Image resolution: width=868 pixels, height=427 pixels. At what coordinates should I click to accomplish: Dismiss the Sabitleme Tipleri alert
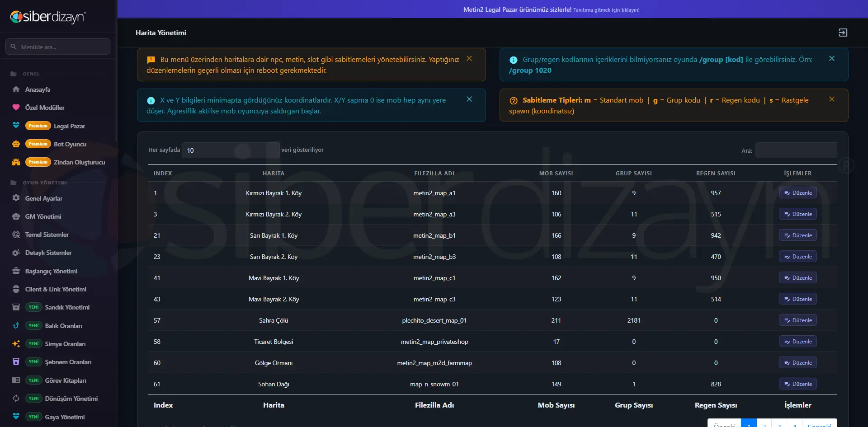832,99
